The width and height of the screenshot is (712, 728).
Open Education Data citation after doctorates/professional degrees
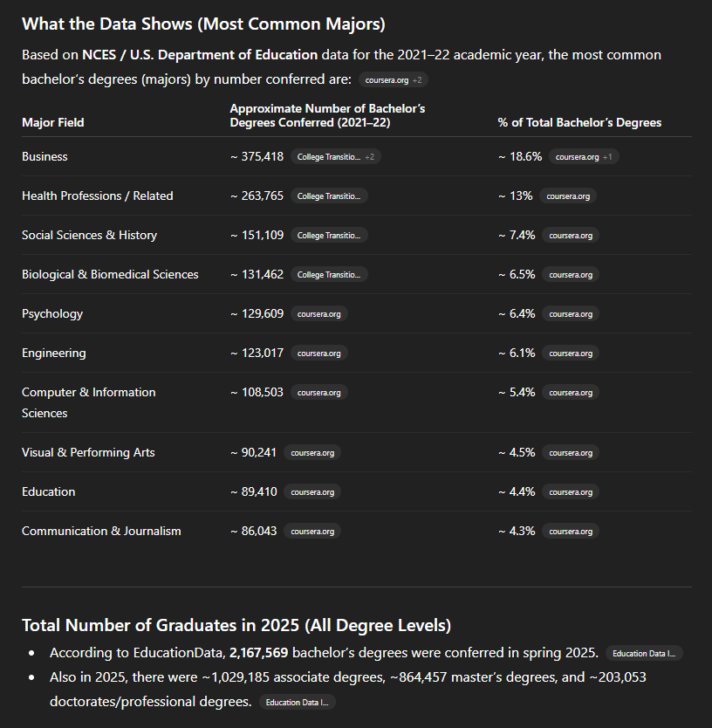297,702
